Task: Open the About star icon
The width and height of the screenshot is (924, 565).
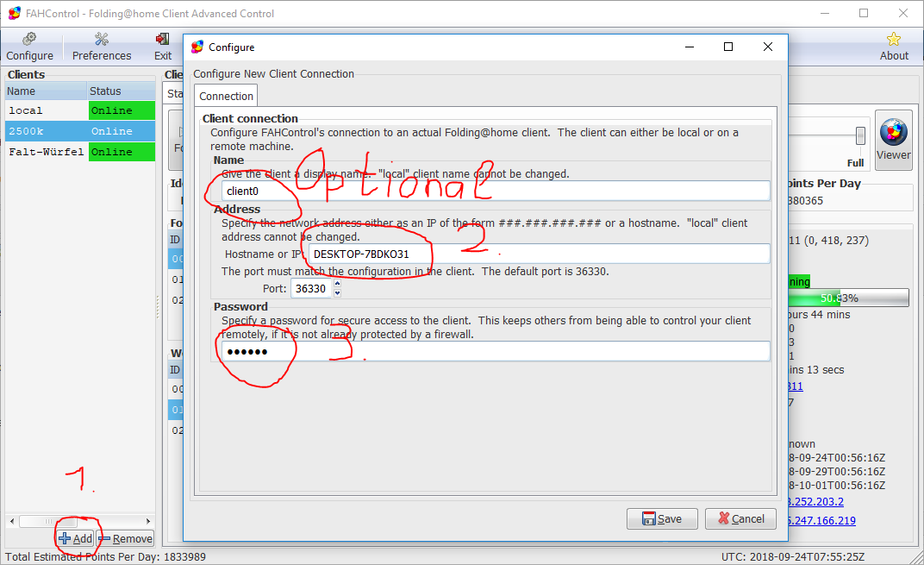Action: coord(893,47)
